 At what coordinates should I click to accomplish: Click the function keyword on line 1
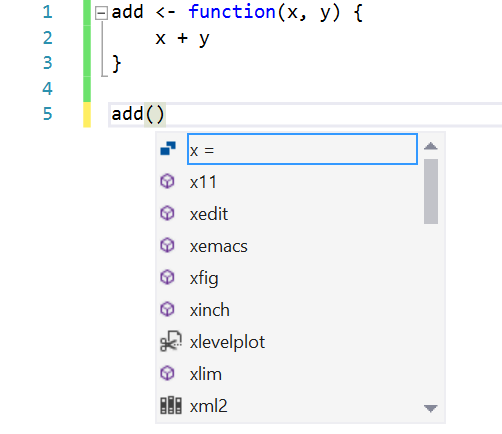coord(232,12)
